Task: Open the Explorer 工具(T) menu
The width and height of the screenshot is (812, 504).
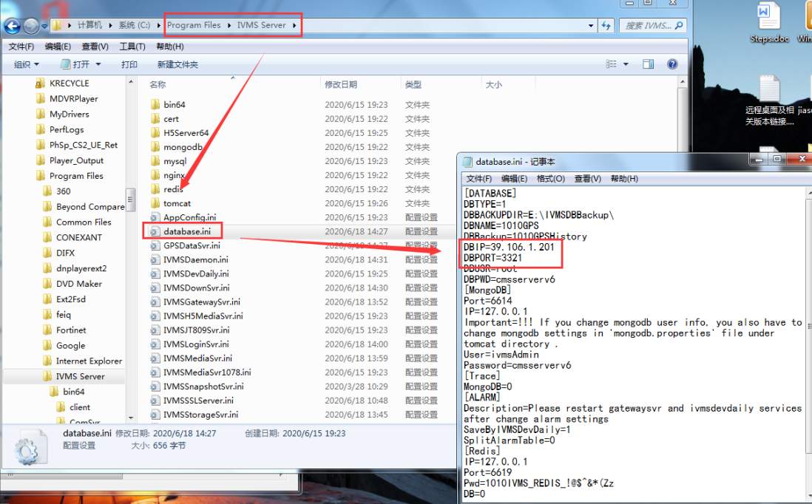Action: [x=132, y=47]
